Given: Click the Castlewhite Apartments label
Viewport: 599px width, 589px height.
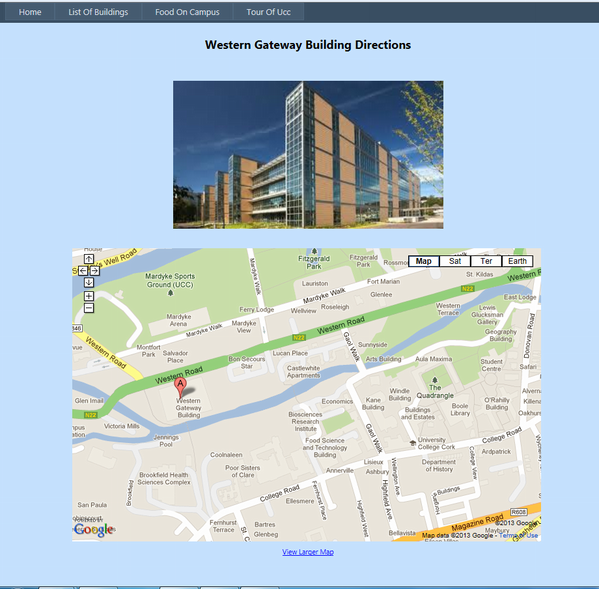Looking at the screenshot, I should [x=303, y=372].
